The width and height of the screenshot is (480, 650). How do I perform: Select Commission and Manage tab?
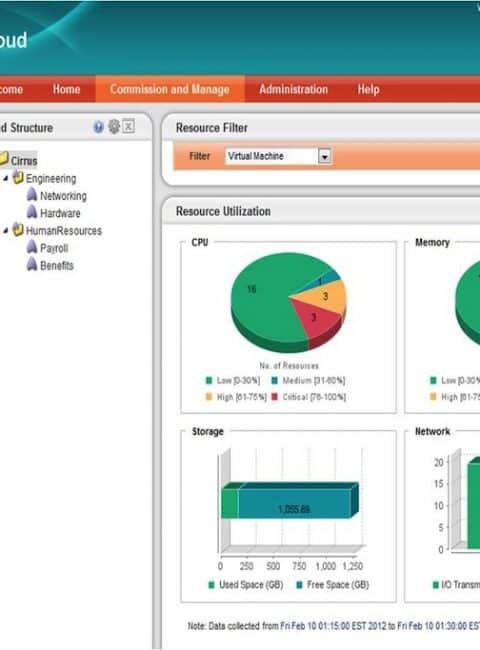pyautogui.click(x=170, y=90)
